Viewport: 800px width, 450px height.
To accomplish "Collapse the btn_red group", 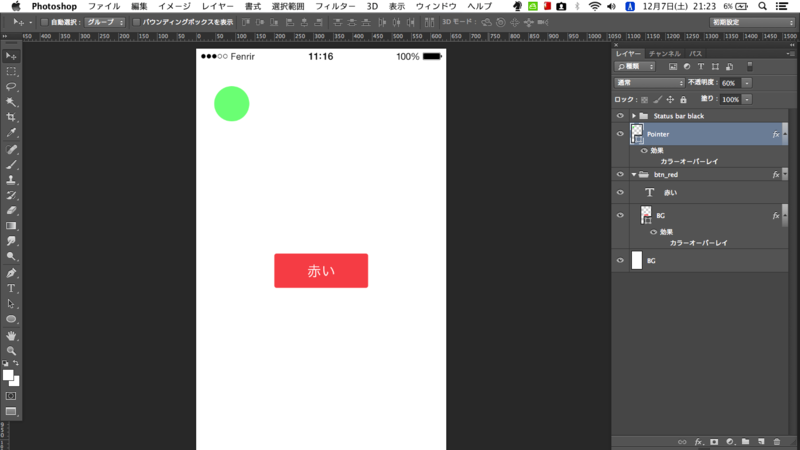I will [x=634, y=174].
